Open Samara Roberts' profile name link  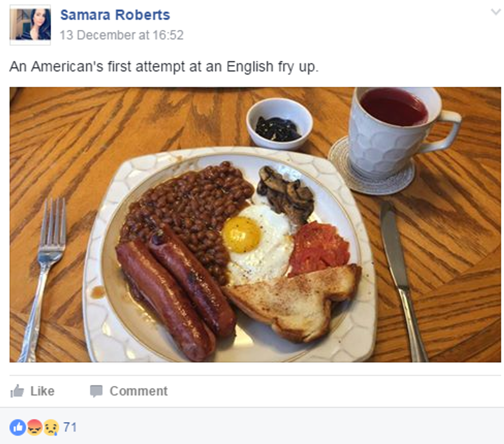pos(115,15)
